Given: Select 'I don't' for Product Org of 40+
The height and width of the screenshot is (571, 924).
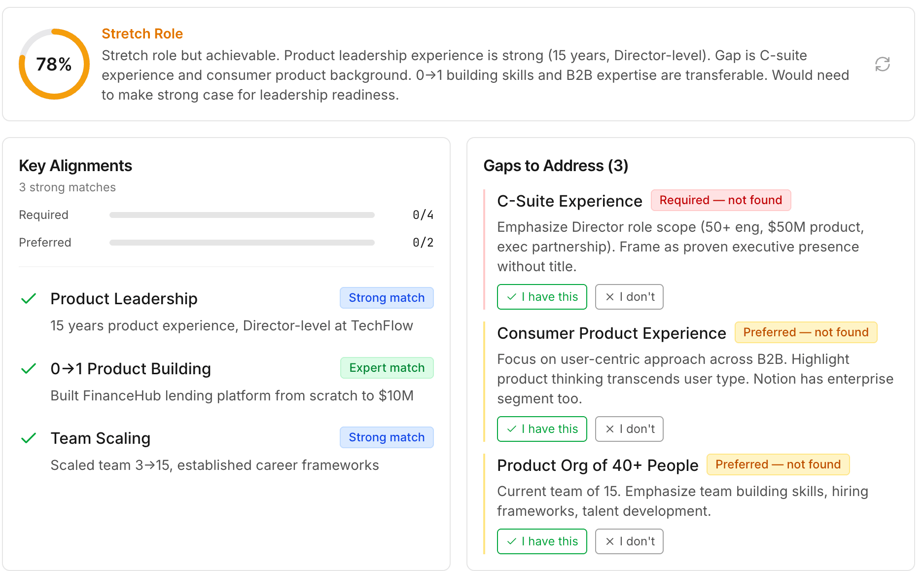Looking at the screenshot, I should click(629, 541).
